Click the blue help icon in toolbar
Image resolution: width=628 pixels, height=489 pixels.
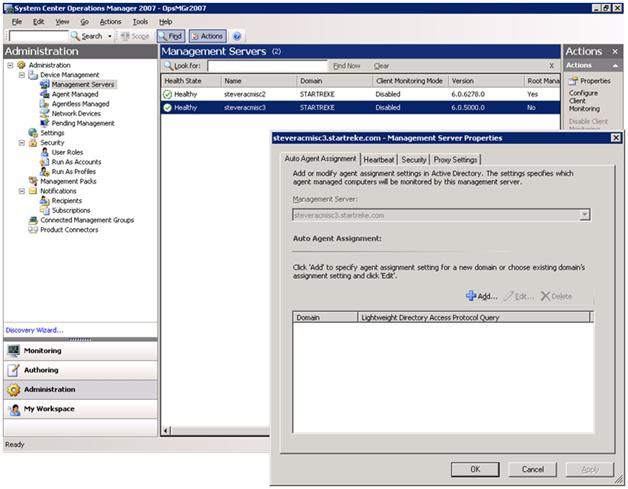(x=237, y=36)
